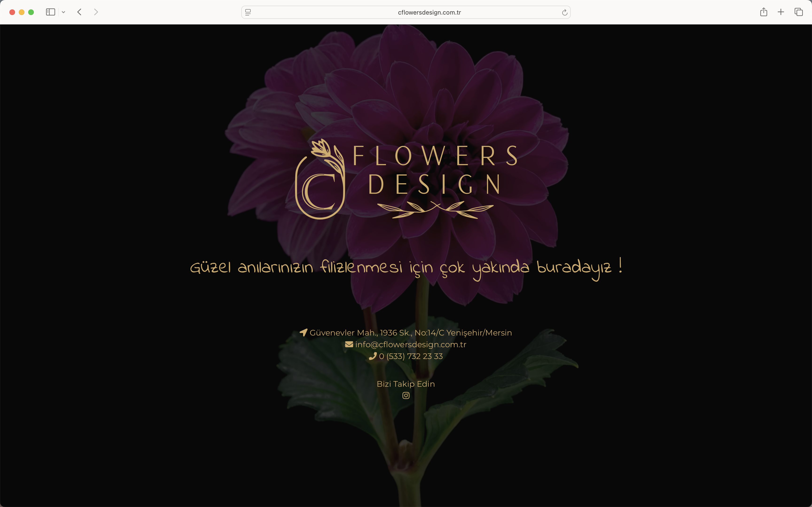Viewport: 812px width, 507px height.
Task: Click the C Flowers Design logo
Action: (x=406, y=179)
